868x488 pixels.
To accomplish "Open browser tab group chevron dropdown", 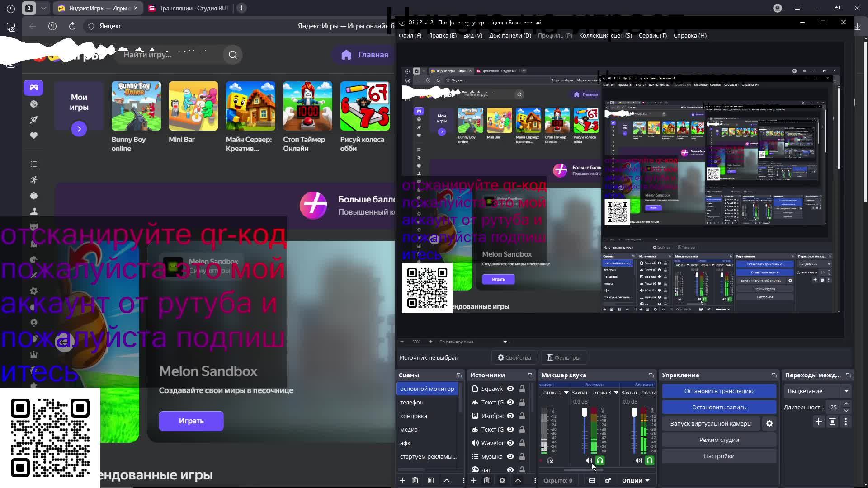I will tap(43, 8).
